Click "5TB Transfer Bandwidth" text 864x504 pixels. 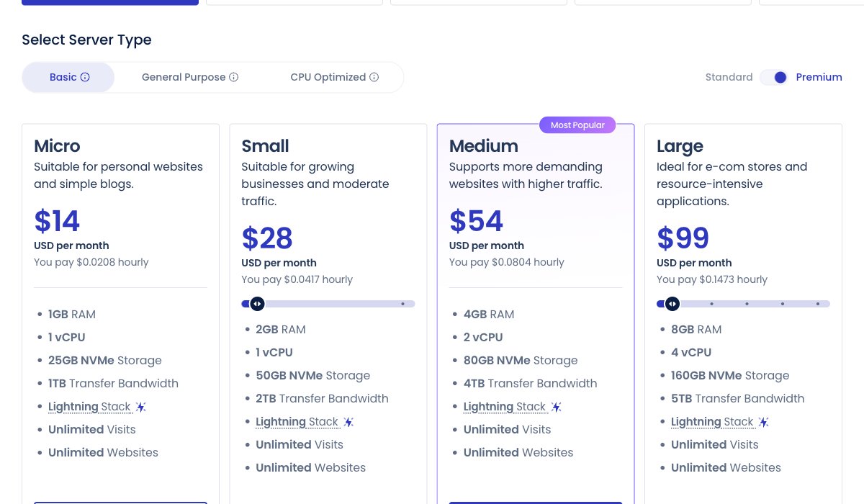point(738,399)
